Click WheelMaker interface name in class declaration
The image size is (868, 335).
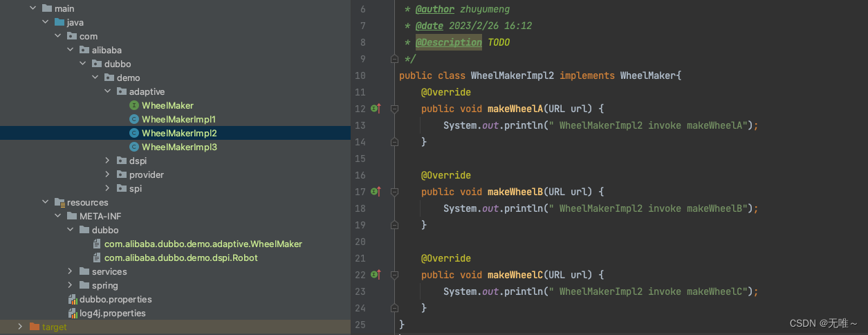[647, 75]
